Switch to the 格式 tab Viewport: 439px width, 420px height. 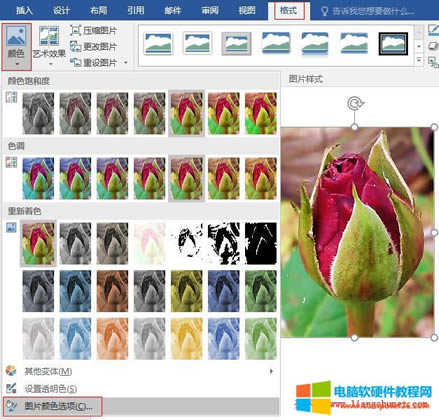(x=289, y=10)
